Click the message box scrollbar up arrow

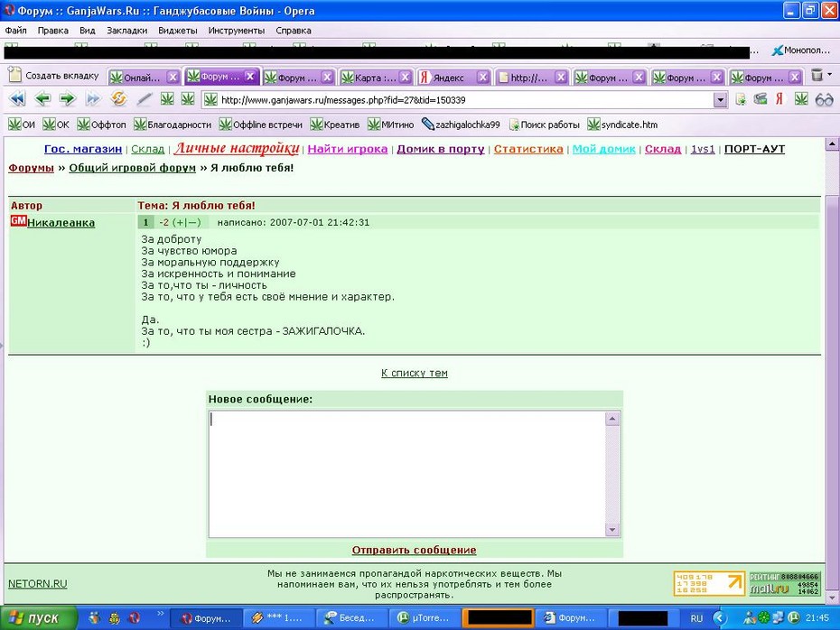point(612,419)
